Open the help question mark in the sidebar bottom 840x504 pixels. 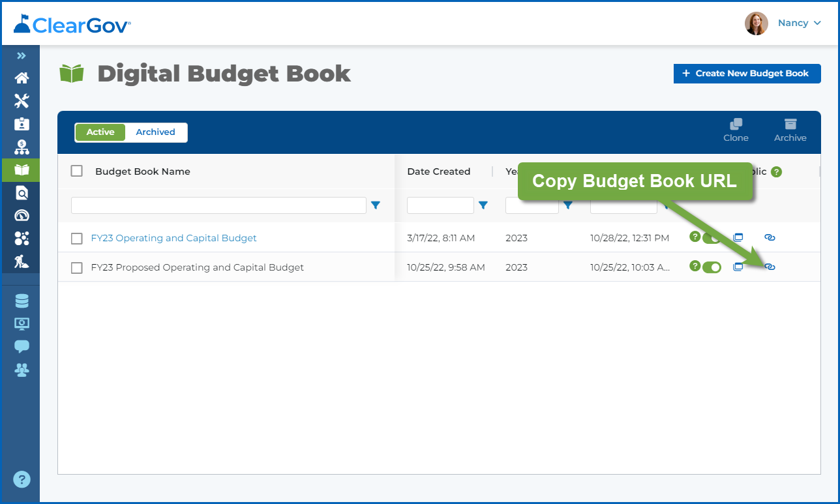22,480
